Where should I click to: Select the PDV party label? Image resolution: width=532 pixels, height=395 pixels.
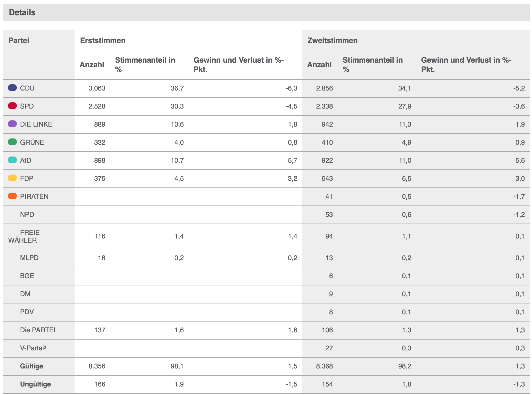point(27,312)
